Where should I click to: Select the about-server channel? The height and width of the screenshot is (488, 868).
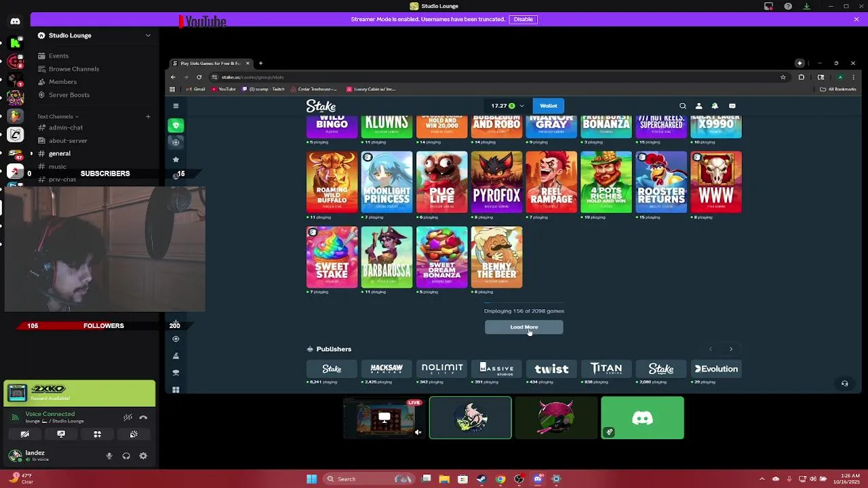coord(68,140)
